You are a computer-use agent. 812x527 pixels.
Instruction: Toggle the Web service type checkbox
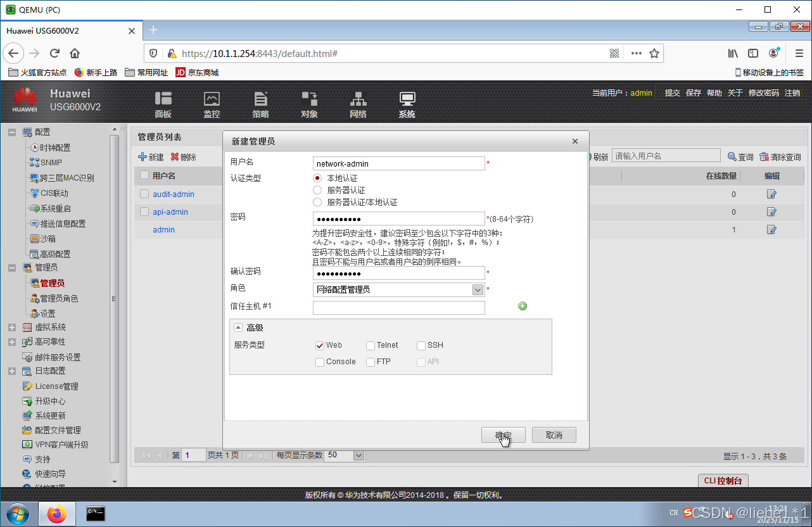(320, 345)
